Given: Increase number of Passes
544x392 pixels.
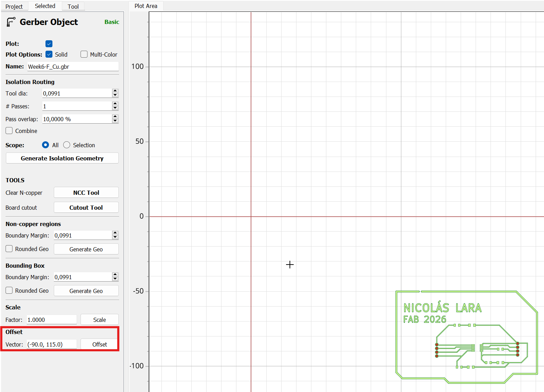Looking at the screenshot, I should 115,104.
